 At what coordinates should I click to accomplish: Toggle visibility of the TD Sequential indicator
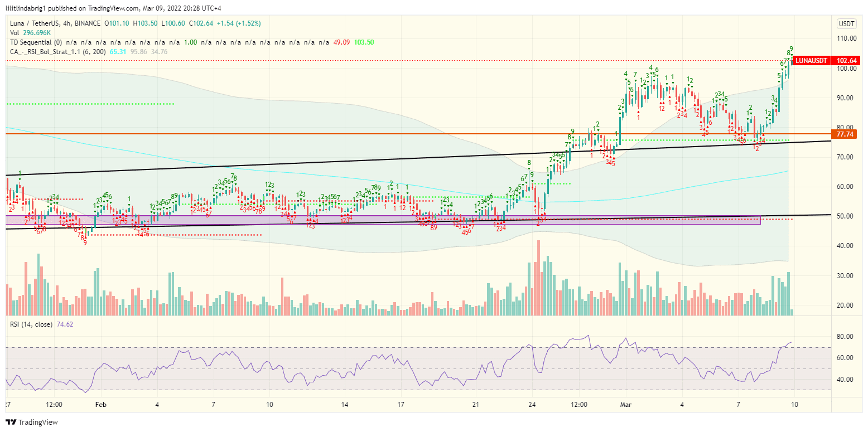point(32,42)
